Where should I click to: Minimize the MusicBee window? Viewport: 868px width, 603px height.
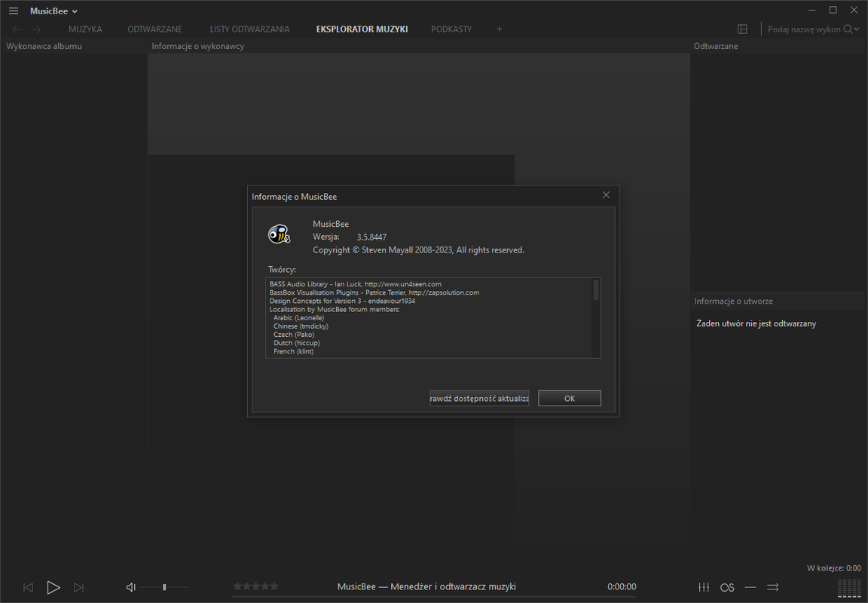pos(812,11)
